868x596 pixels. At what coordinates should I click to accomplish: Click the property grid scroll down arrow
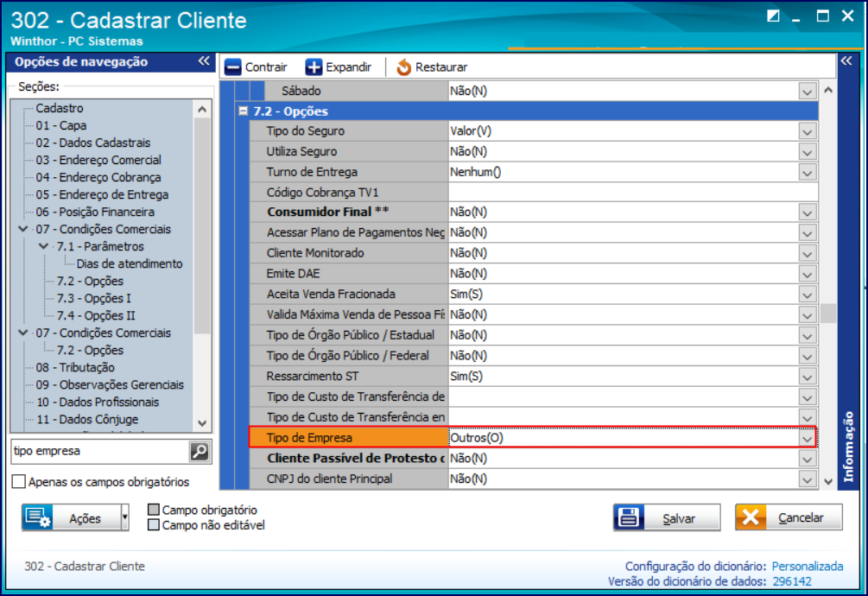tap(828, 481)
